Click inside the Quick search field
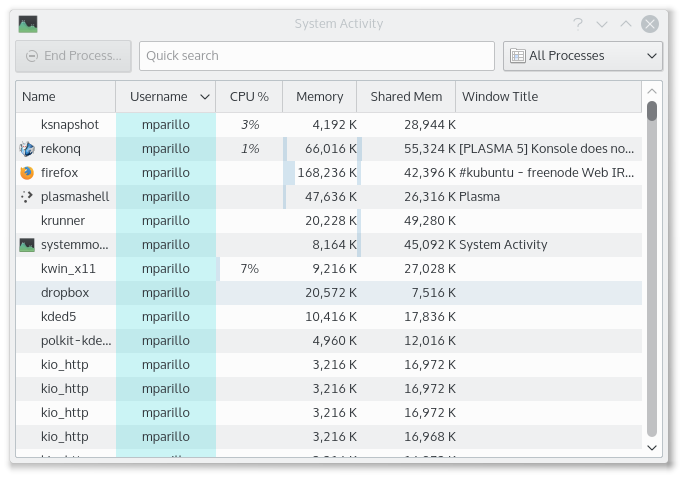684x479 pixels. click(x=316, y=56)
